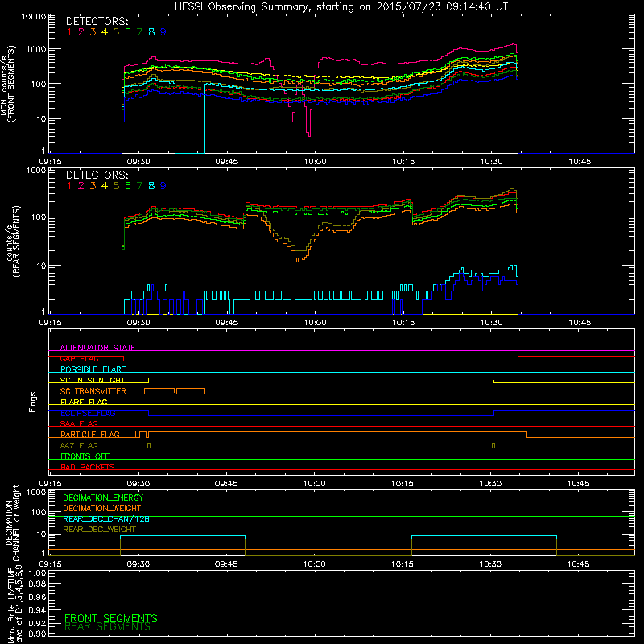Click the 10:15 tick under the decimation plot
The width and height of the screenshot is (644, 644).
pyautogui.click(x=402, y=564)
